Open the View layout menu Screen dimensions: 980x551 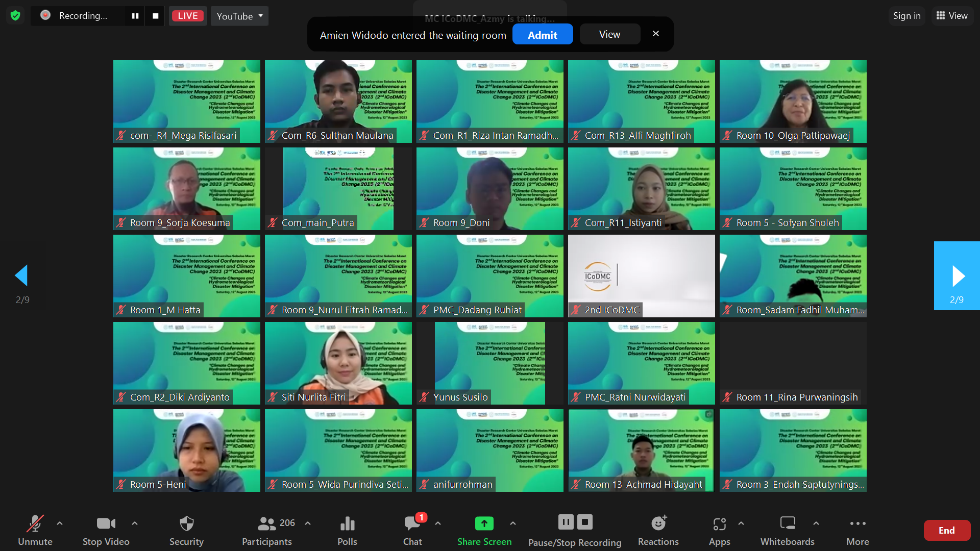(952, 16)
